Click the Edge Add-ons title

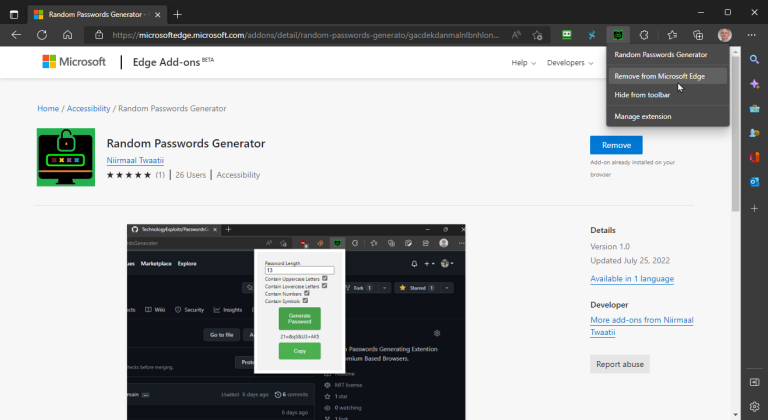[173, 62]
